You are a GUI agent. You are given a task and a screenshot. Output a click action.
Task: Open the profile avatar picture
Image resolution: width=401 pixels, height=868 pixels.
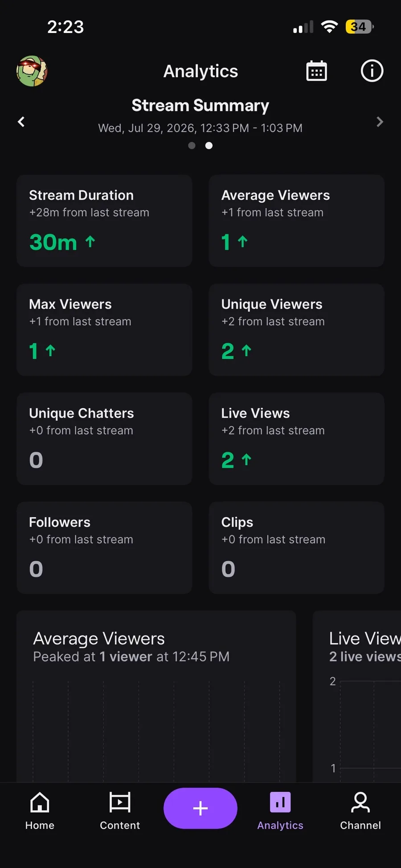(32, 71)
